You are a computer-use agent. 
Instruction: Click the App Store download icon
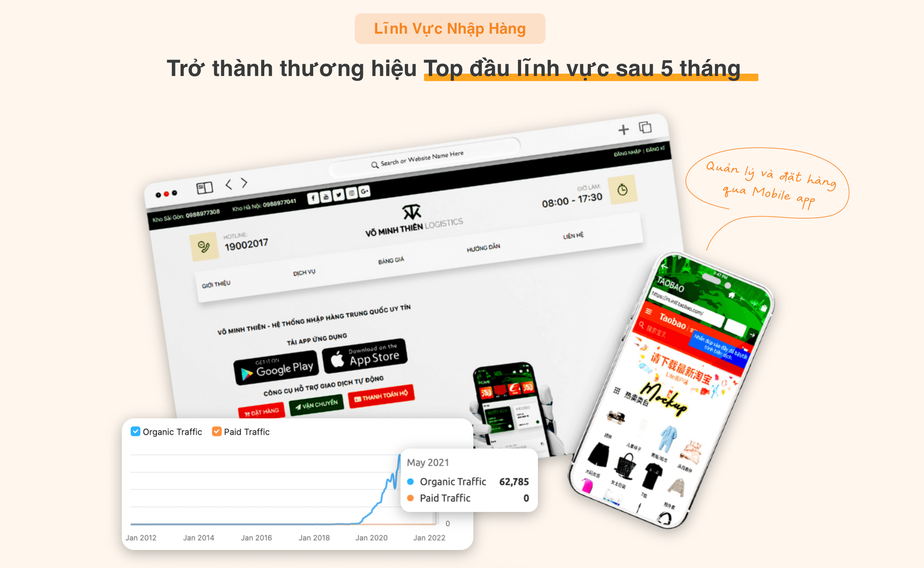(x=366, y=357)
